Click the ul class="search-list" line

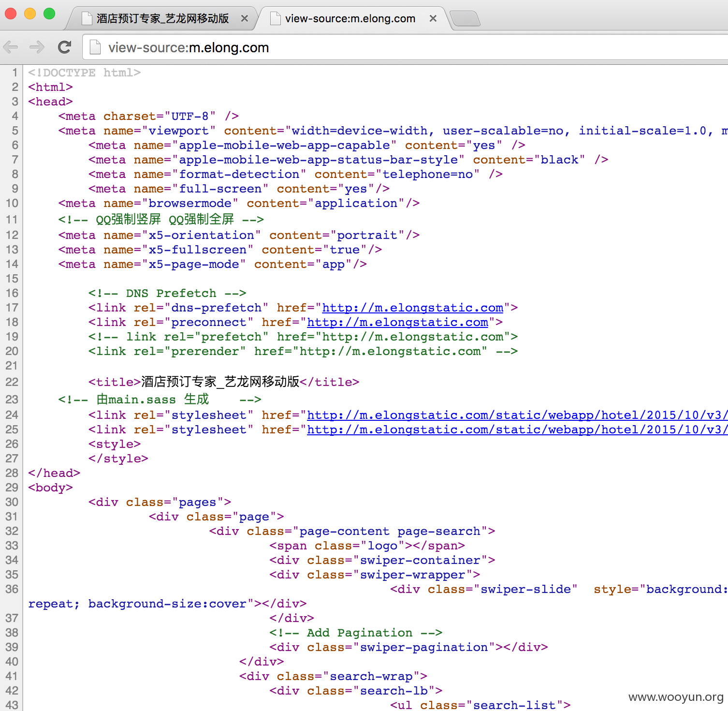[x=480, y=705]
